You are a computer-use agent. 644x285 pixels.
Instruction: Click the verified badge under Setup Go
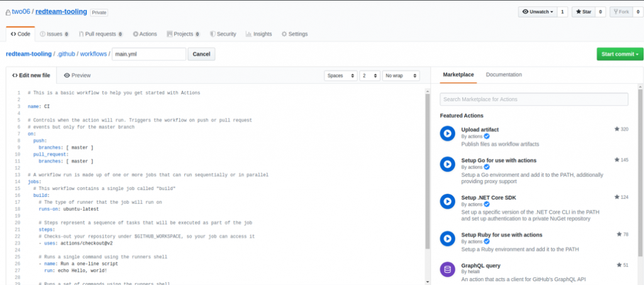(487, 167)
